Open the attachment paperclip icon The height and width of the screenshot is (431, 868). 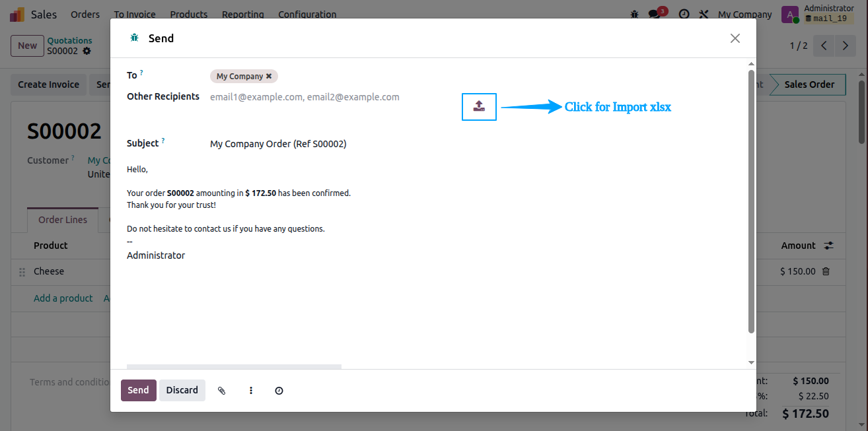coord(222,391)
